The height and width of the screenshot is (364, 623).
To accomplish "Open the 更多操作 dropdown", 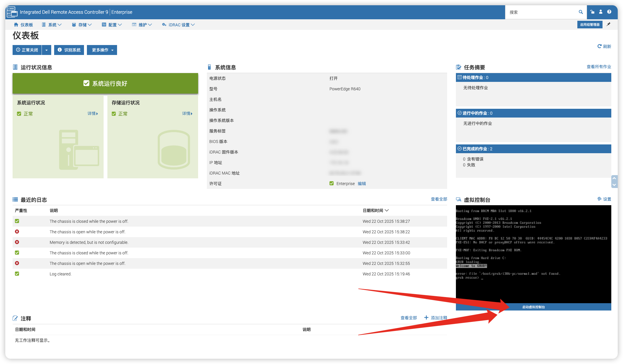I will tap(102, 50).
